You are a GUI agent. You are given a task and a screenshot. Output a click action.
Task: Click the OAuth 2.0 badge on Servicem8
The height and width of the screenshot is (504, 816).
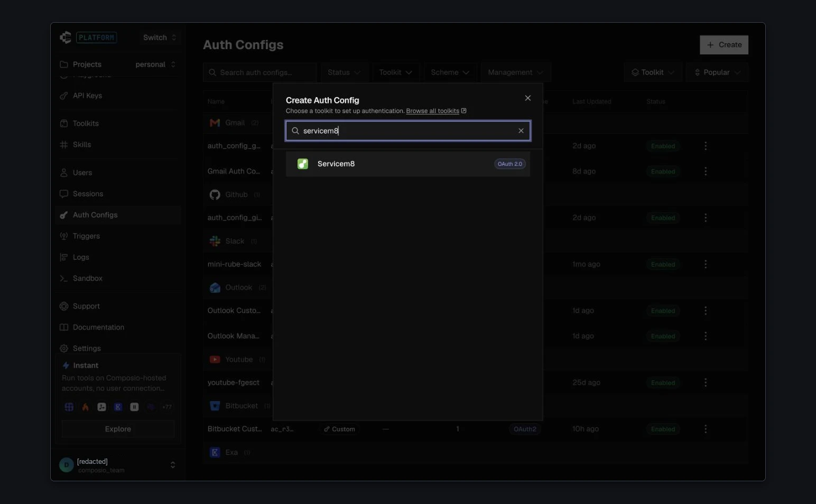pyautogui.click(x=509, y=164)
